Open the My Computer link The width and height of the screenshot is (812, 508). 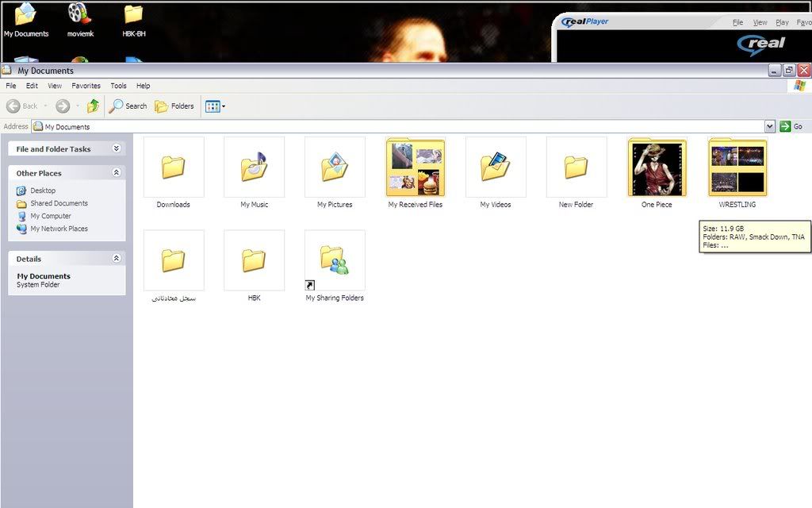click(x=44, y=216)
